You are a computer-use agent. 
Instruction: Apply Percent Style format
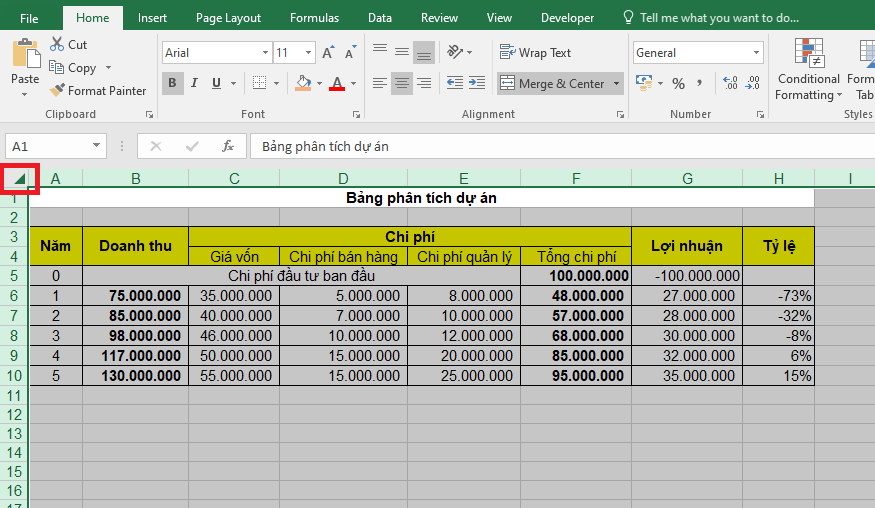(x=679, y=84)
